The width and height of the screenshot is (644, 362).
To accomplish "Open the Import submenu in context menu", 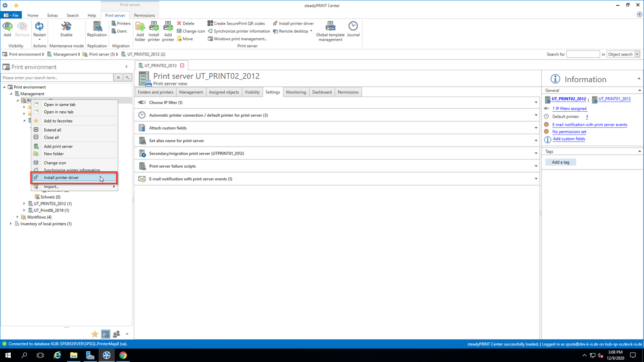I will click(74, 186).
